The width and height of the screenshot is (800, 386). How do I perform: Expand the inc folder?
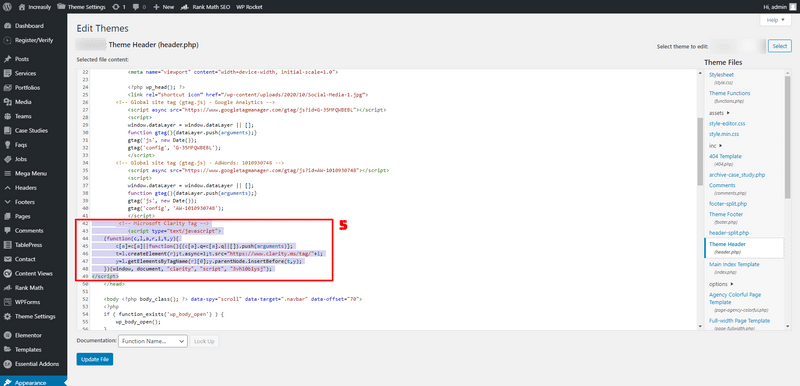click(x=715, y=145)
